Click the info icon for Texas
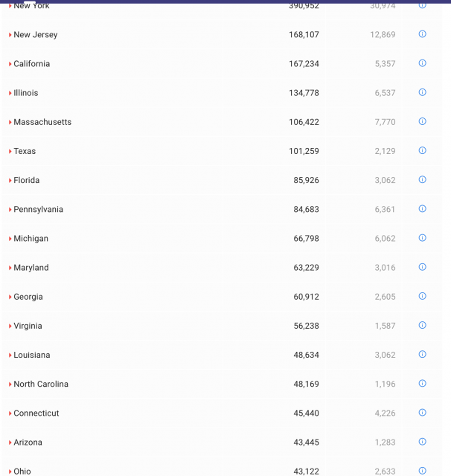Viewport: 451px width, 476px height. pos(422,150)
